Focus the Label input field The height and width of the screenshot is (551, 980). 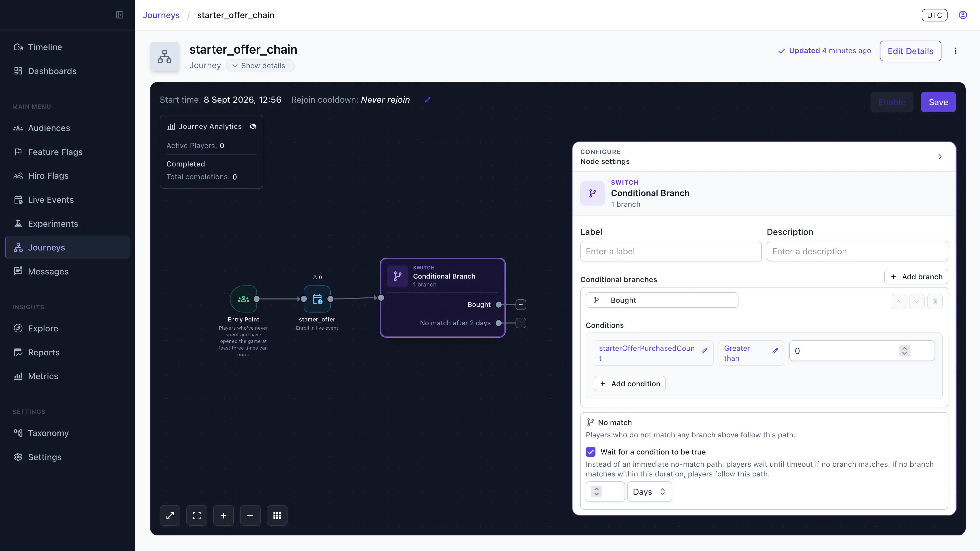[671, 251]
